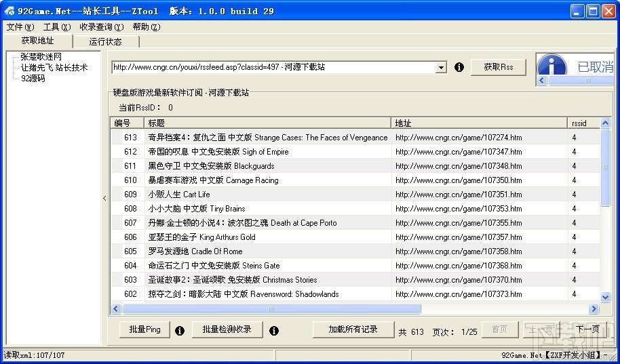Screen dimensions: 620x364
Task: Click the 批量Ping button
Action: [x=144, y=329]
